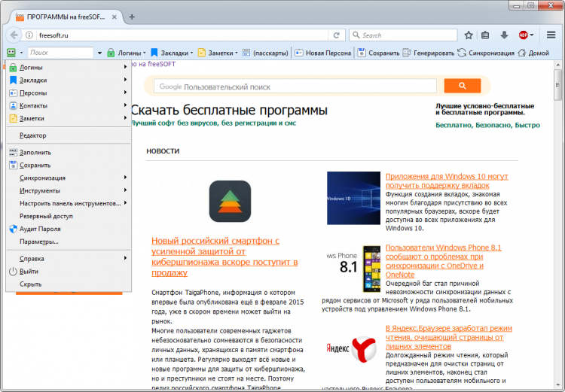The width and height of the screenshot is (565, 392).
Task: Click the orange search magnifier button
Action: point(463,86)
